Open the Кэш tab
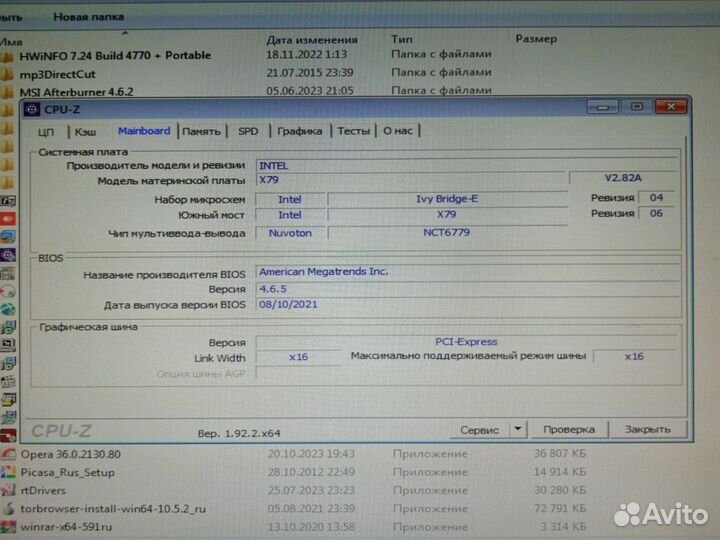The height and width of the screenshot is (540, 720). pyautogui.click(x=86, y=131)
